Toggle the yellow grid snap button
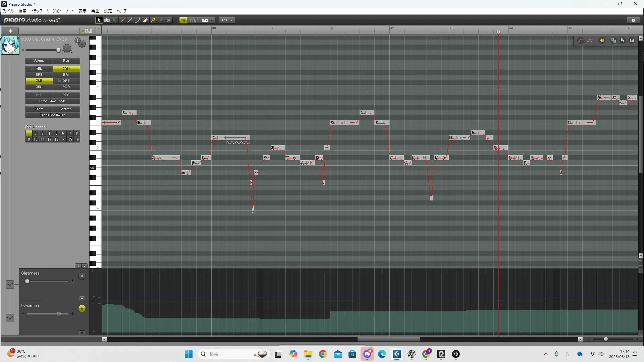This screenshot has height=362, width=644. 183,20
